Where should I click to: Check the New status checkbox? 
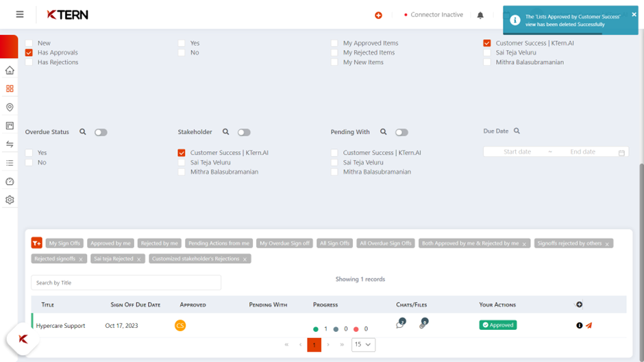pos(29,43)
